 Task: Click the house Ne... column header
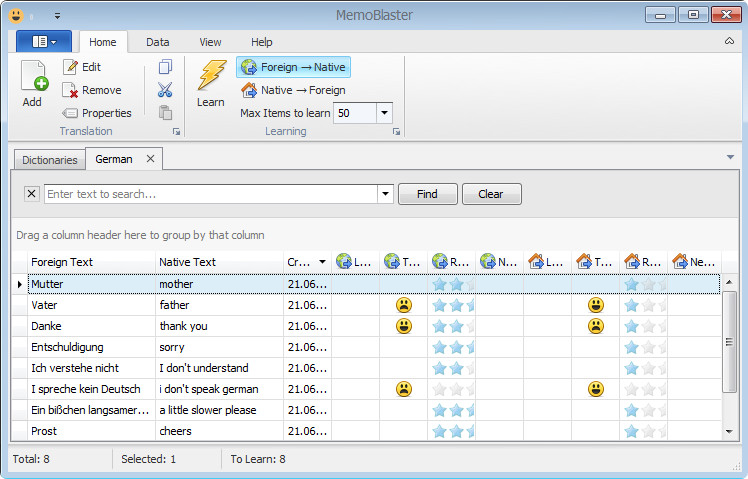click(695, 262)
